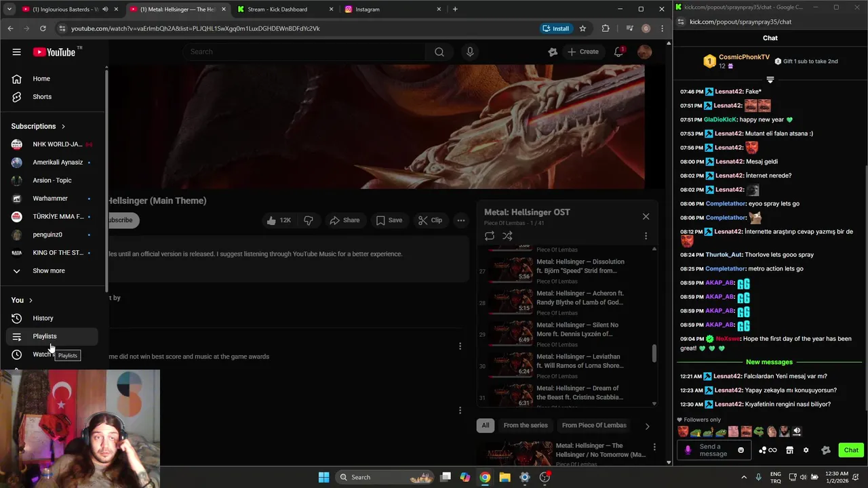
Task: Open Chrome media controls icon
Action: tap(629, 28)
